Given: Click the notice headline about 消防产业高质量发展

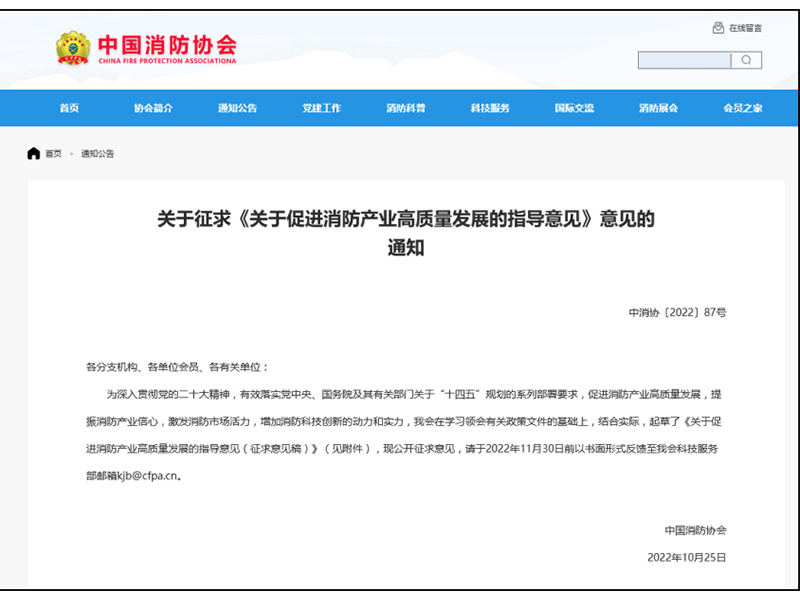Looking at the screenshot, I should [405, 220].
